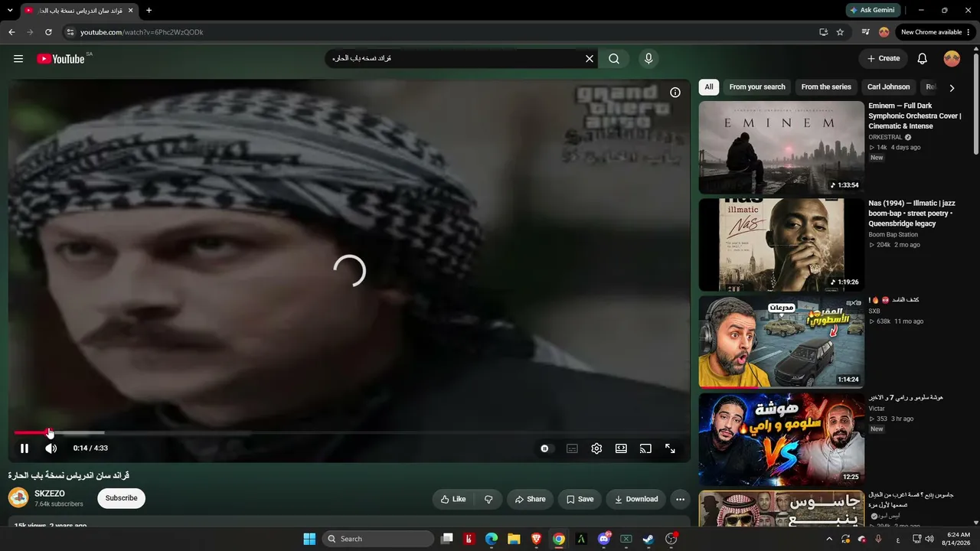
Task: Open the SKZEZO channel avatar
Action: tap(18, 498)
